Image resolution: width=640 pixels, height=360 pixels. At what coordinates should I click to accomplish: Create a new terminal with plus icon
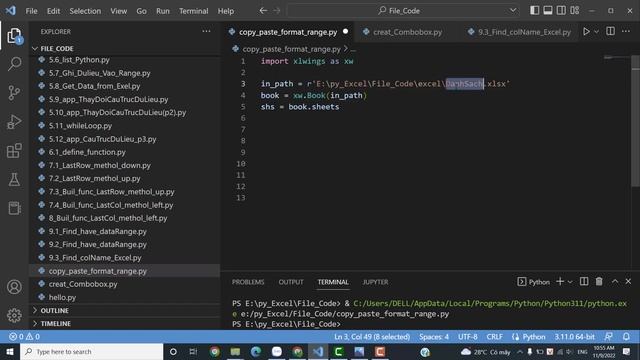tap(560, 282)
